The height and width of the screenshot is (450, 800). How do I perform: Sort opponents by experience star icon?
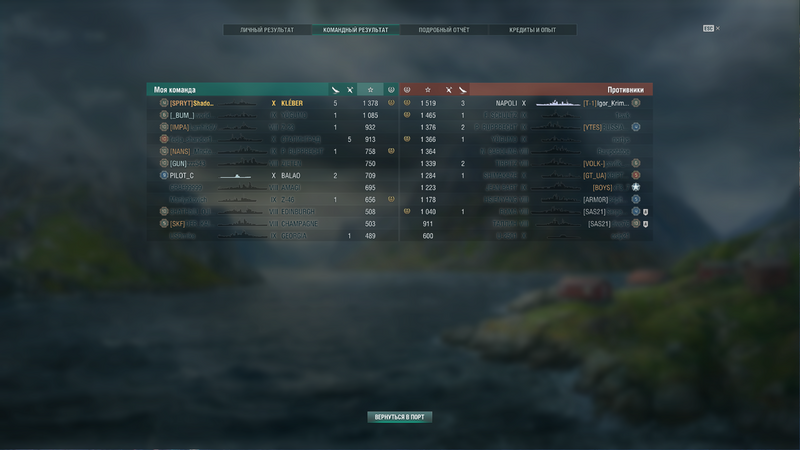click(x=428, y=90)
